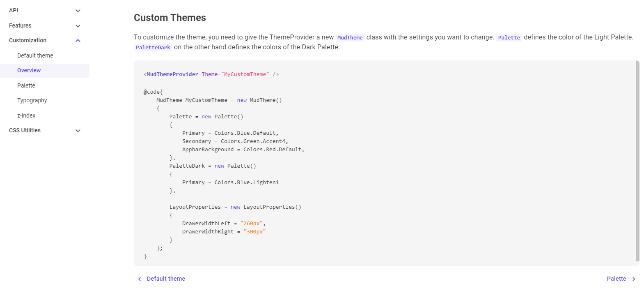
Task: Follow the next-page Palette link at bottom
Action: tap(616, 279)
